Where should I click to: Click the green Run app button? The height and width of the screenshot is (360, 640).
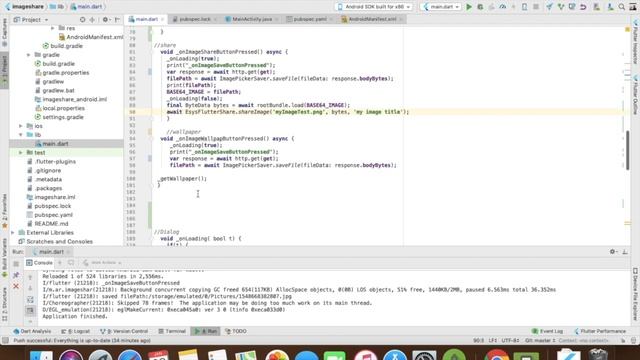(469, 7)
